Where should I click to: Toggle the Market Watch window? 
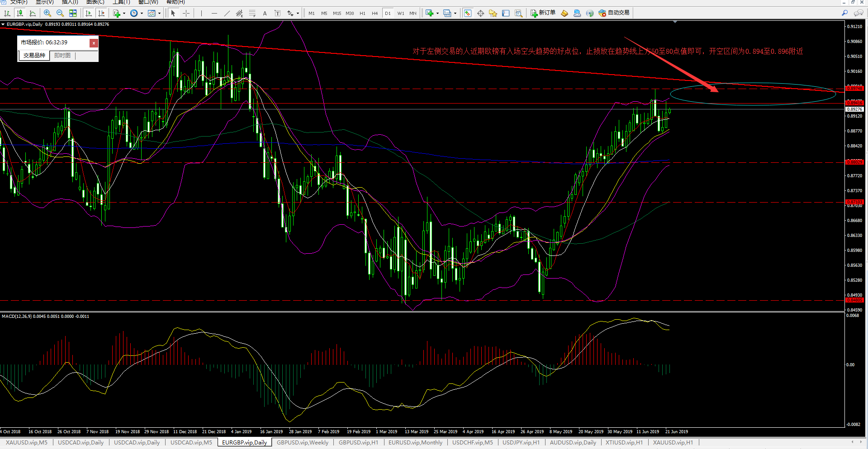[x=468, y=13]
